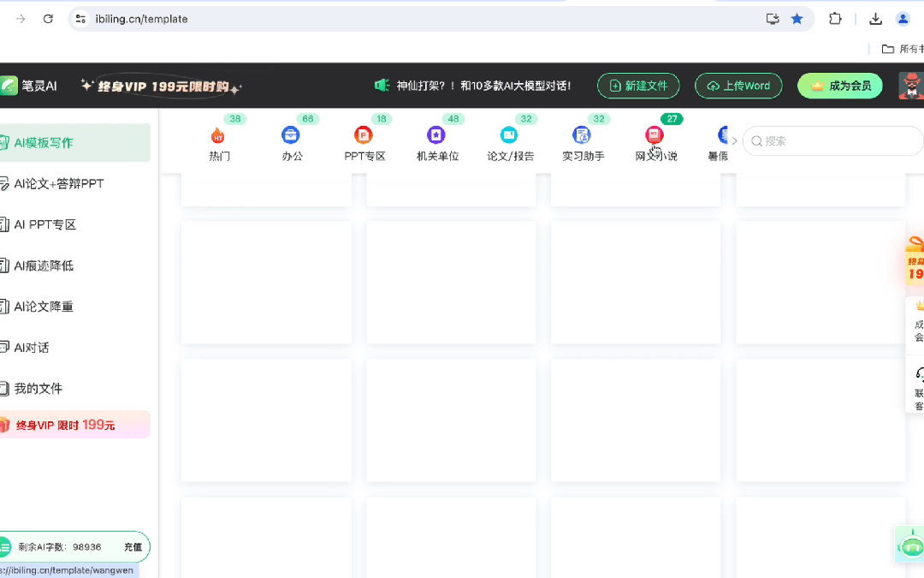Click the 成为会员 button
Image resolution: width=924 pixels, height=578 pixels.
coord(840,86)
